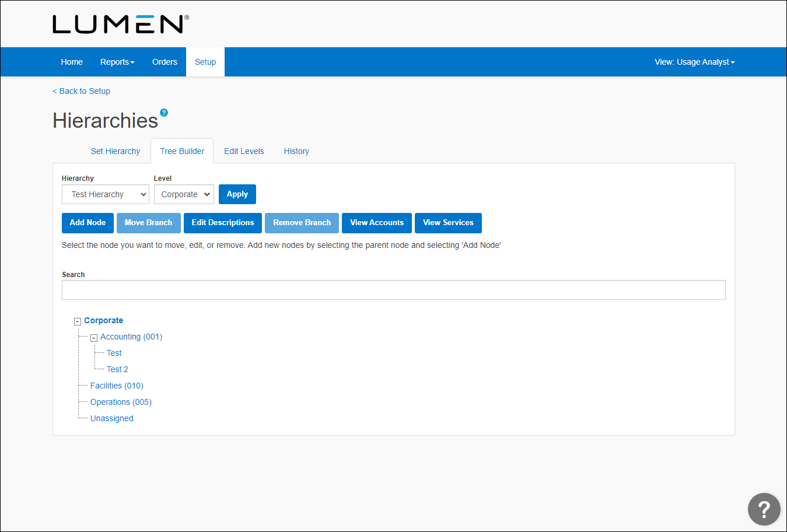This screenshot has height=532, width=787.
Task: Switch to the Edit Levels tab
Action: (x=244, y=151)
